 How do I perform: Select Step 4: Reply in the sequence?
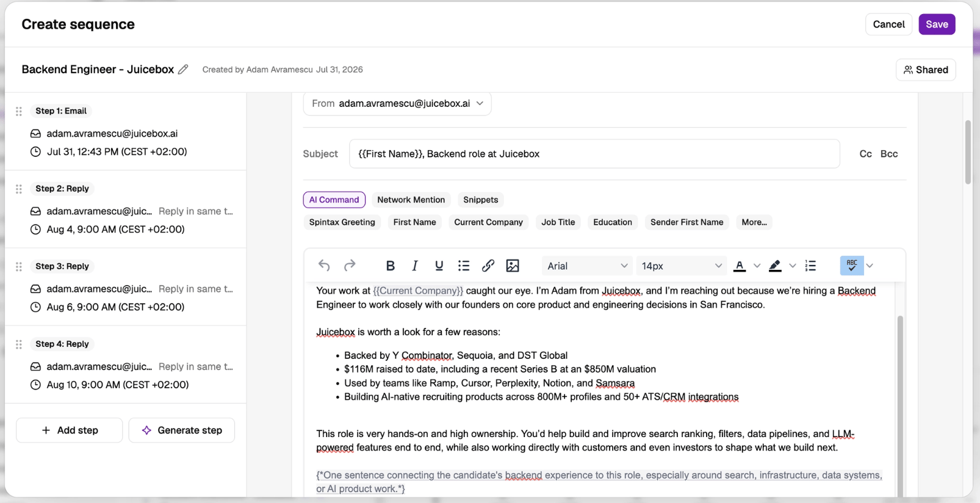coord(62,344)
